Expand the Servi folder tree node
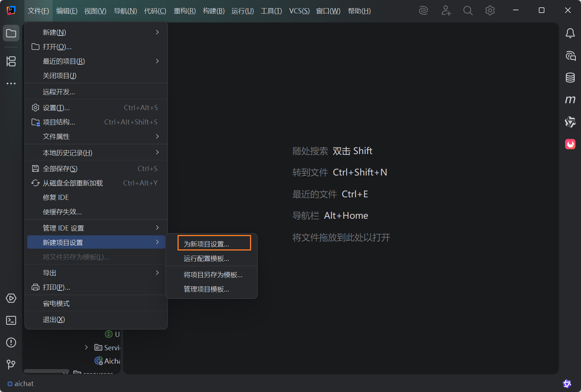581x392 pixels. tap(86, 348)
